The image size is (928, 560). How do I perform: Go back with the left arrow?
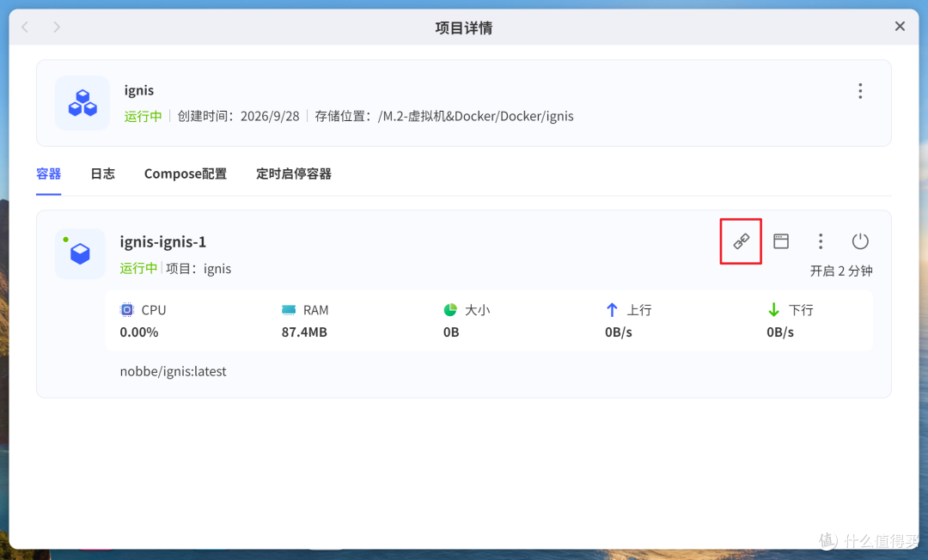(x=25, y=27)
